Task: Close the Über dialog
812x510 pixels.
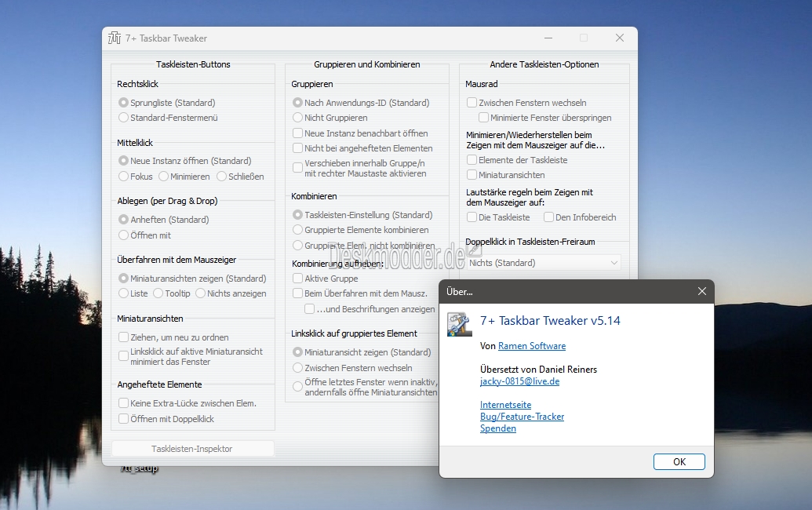Action: 701,292
